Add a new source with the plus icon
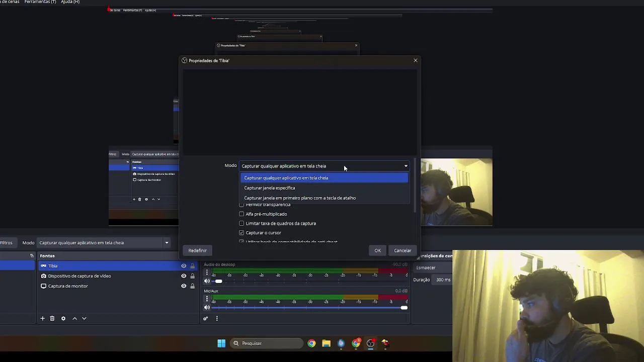644x362 pixels. 43,318
